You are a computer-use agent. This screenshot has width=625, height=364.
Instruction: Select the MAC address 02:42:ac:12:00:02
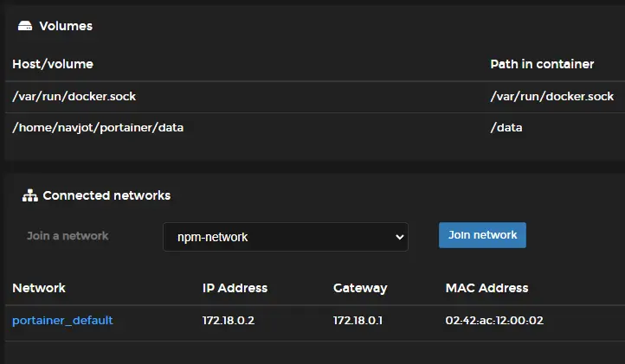(x=493, y=321)
